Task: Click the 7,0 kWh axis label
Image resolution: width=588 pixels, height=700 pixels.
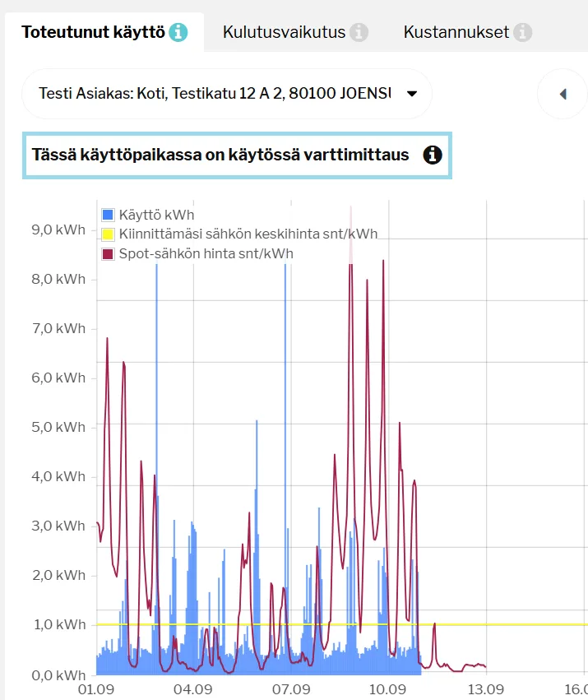Action: point(58,328)
